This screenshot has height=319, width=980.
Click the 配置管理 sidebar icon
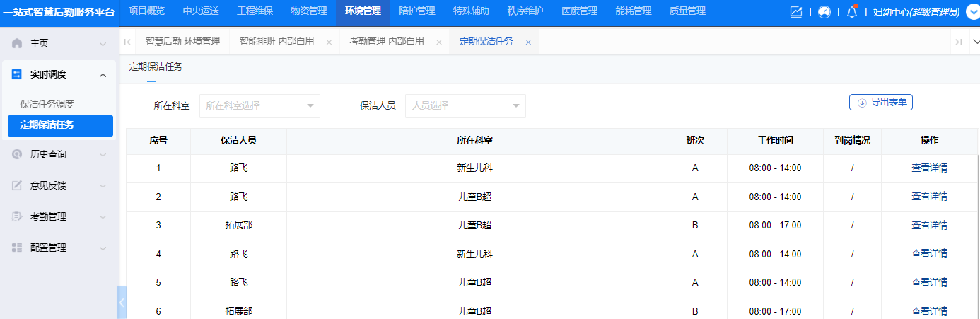point(17,248)
